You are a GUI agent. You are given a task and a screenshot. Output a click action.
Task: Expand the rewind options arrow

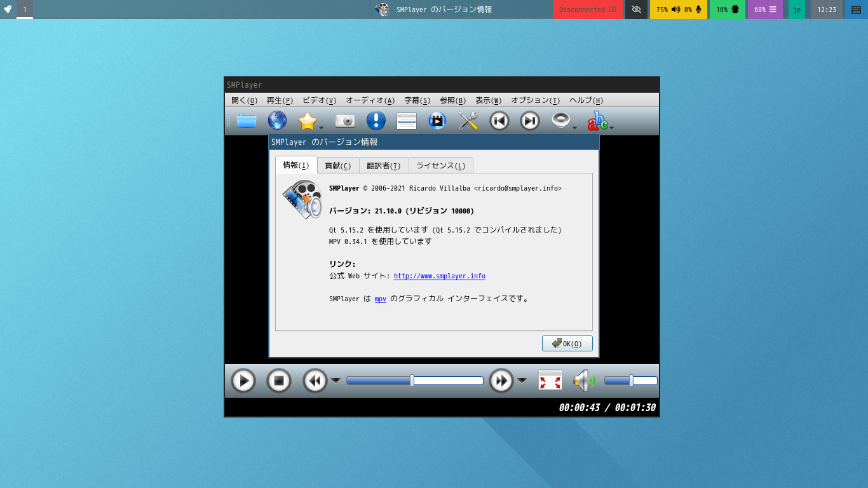336,381
